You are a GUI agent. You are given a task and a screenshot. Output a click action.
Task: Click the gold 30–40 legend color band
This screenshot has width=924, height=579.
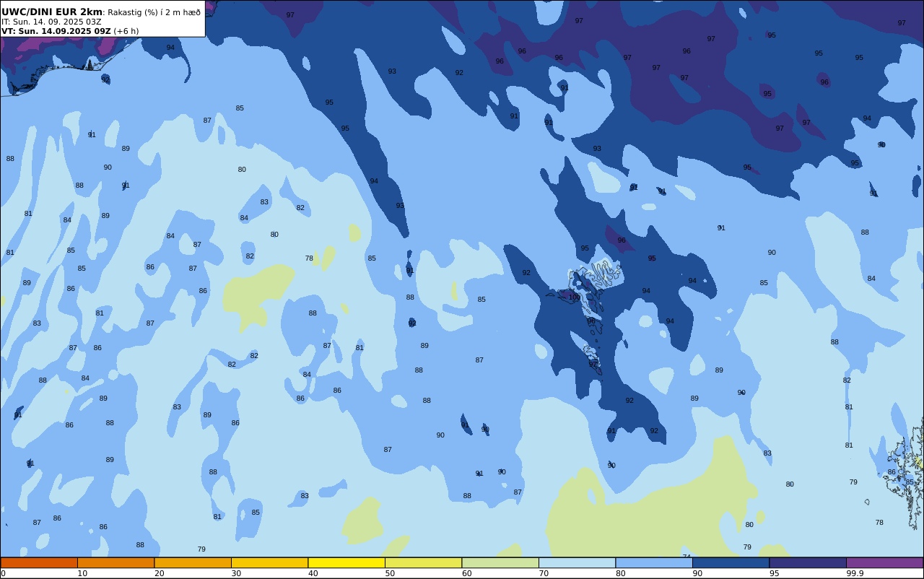270,562
